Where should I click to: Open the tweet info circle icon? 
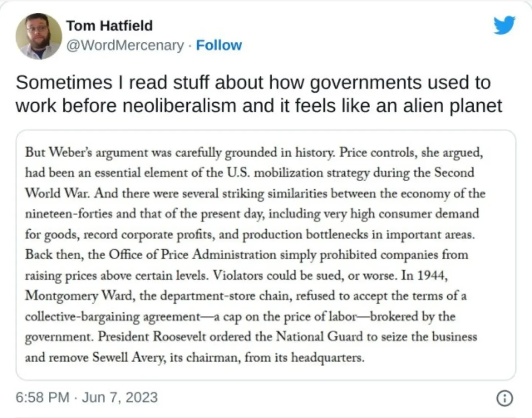click(x=505, y=398)
